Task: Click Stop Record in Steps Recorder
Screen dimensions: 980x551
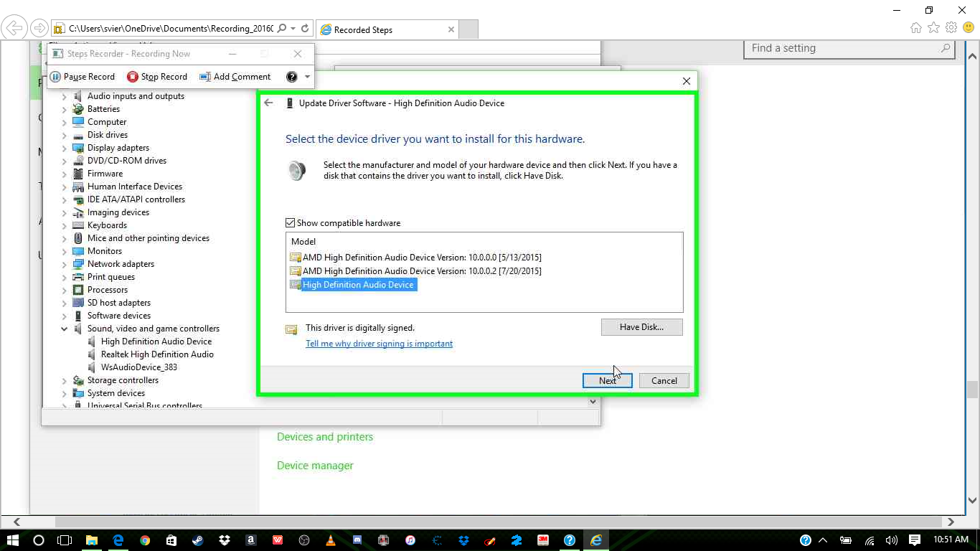Action: pos(157,77)
